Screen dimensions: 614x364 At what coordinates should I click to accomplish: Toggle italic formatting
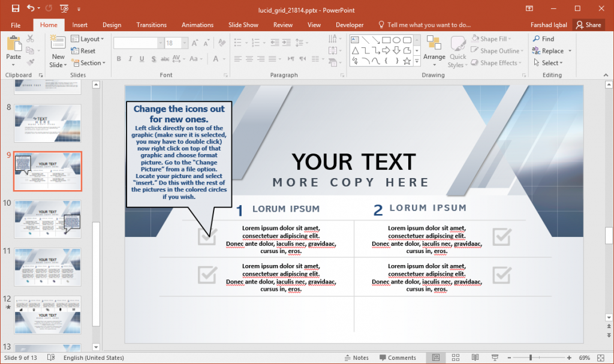pos(131,59)
